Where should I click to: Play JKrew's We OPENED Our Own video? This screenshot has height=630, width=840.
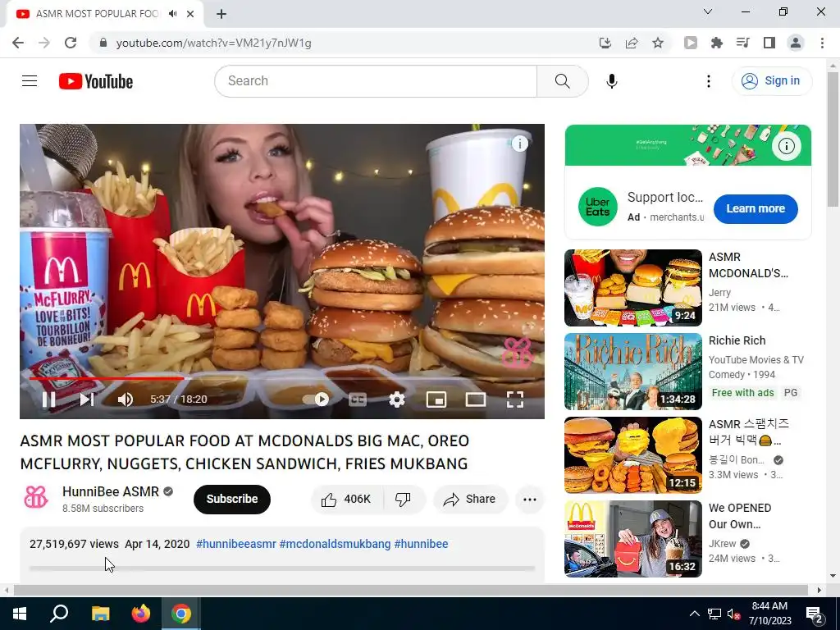pos(632,538)
